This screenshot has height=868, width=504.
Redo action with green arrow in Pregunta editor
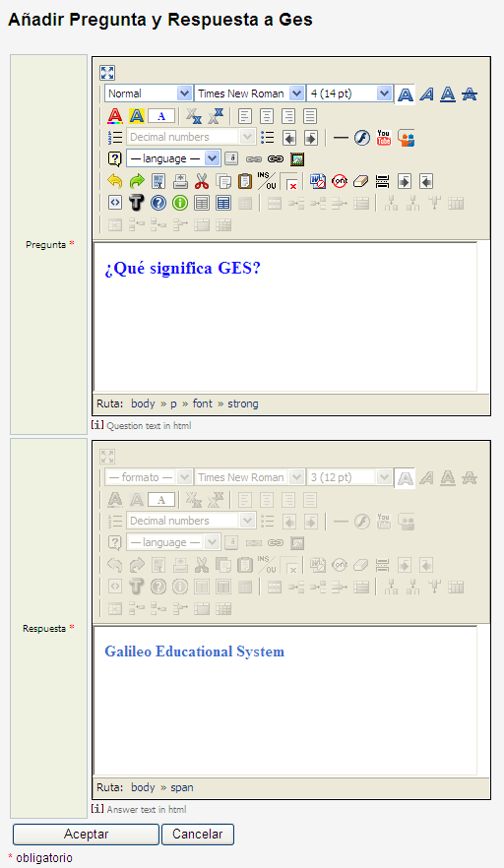point(136,181)
